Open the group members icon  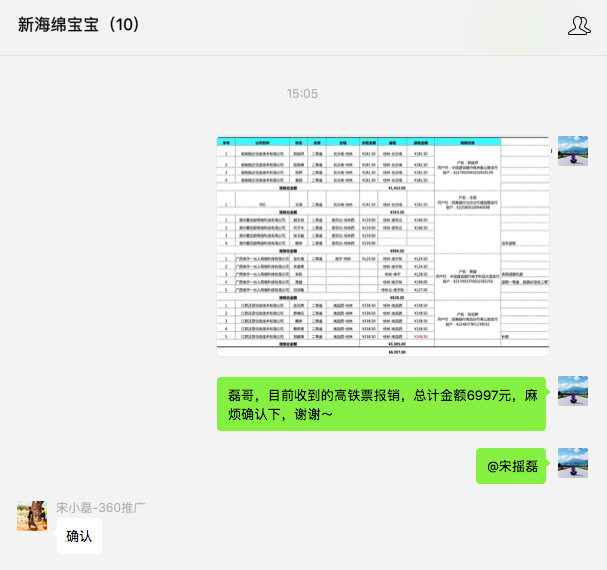pyautogui.click(x=578, y=26)
